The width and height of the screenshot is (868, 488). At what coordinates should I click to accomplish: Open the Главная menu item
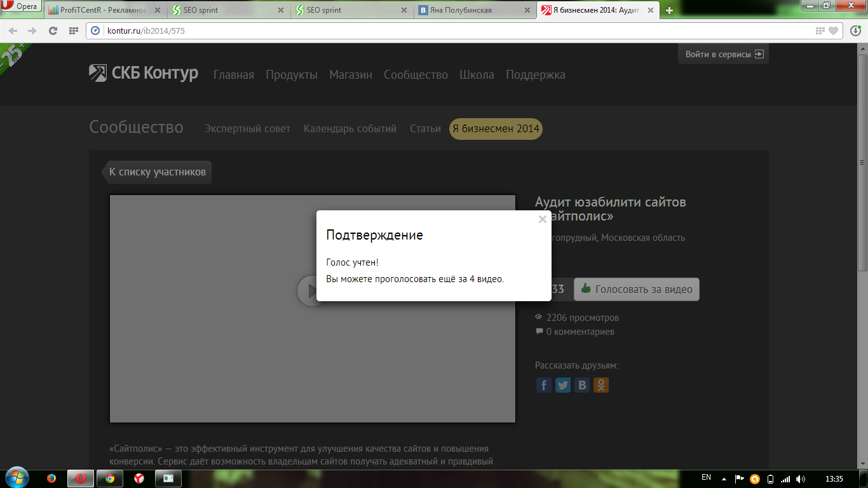pyautogui.click(x=234, y=75)
